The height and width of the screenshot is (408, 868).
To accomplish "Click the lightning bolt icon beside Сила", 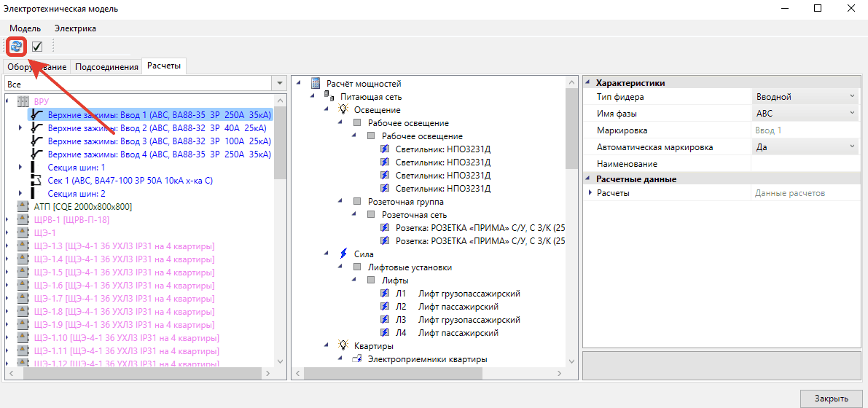I will click(x=344, y=254).
